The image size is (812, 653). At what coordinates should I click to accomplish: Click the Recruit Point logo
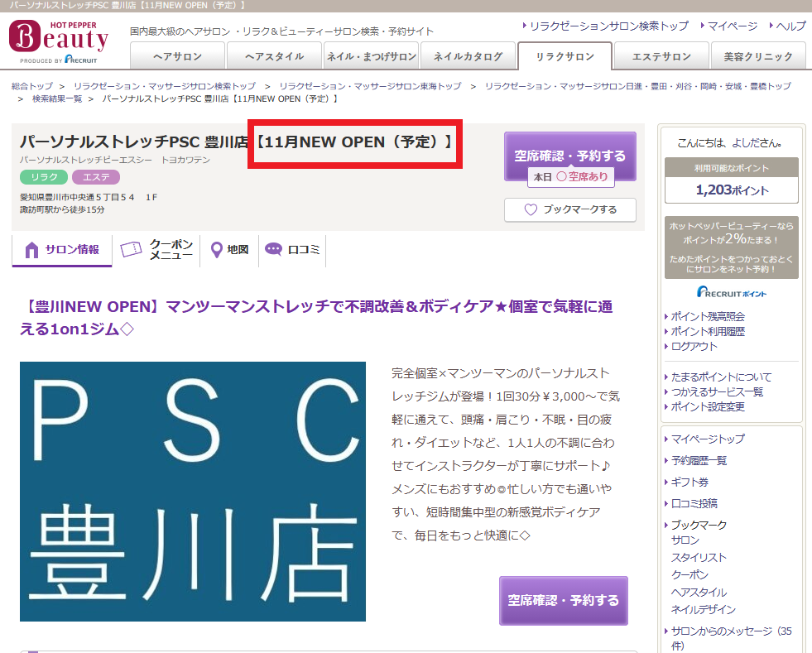click(731, 292)
